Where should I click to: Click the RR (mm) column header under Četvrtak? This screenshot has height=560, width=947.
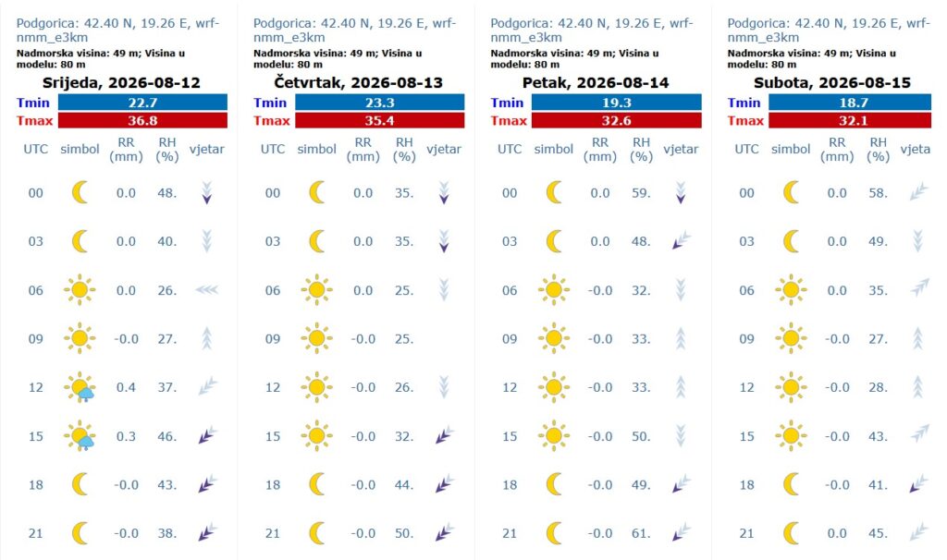[363, 149]
